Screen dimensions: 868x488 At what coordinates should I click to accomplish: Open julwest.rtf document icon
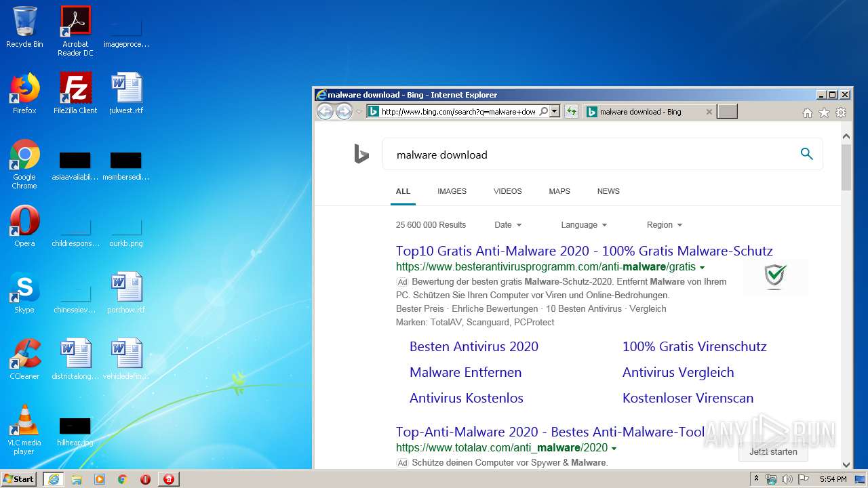126,94
